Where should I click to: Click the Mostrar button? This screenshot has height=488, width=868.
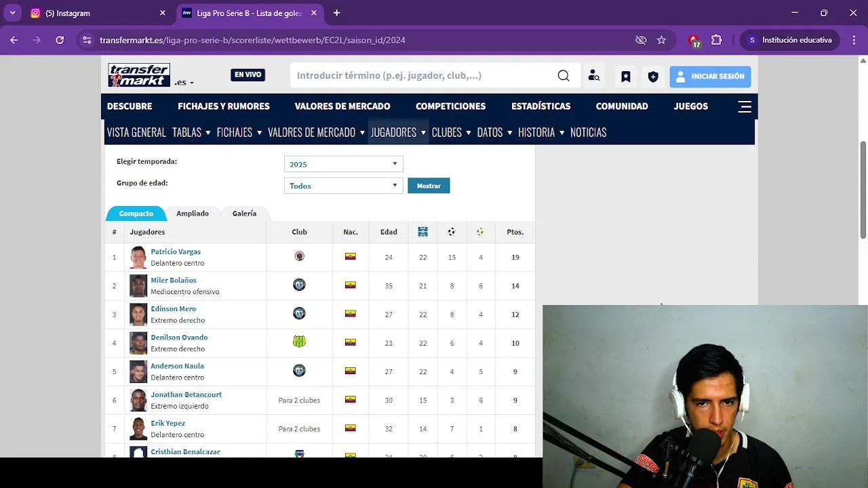click(x=429, y=186)
